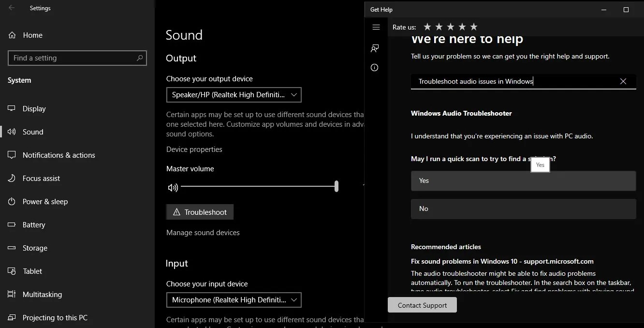Clear the Get Help search with the X icon

tap(623, 81)
